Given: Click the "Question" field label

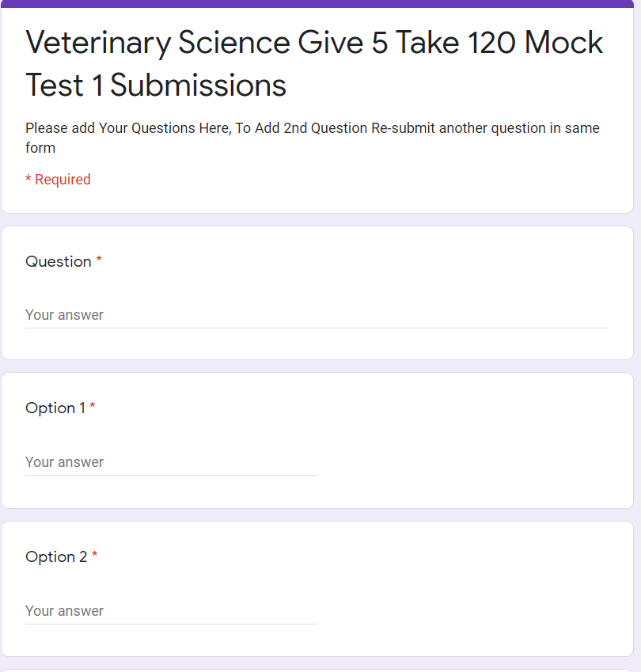Looking at the screenshot, I should (x=59, y=261).
